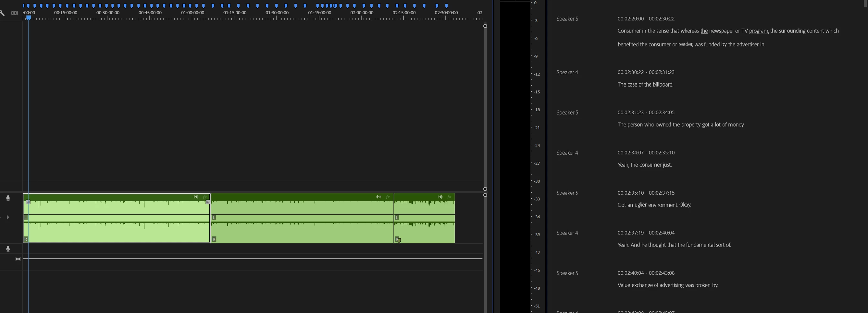Click the mix track volume line
Viewport: 868px width, 313px height.
(253, 259)
